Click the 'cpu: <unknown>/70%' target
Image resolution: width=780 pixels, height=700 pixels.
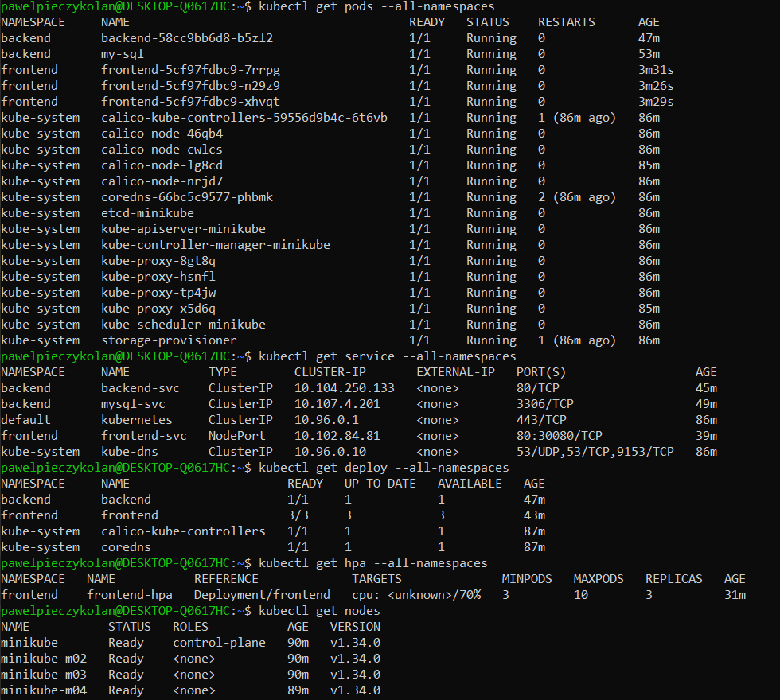[x=416, y=595]
